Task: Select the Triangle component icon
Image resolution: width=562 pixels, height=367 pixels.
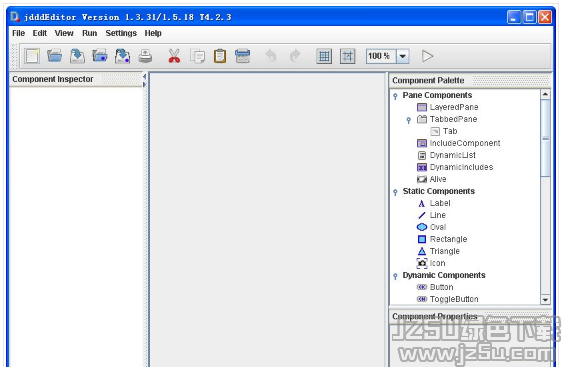Action: (422, 251)
